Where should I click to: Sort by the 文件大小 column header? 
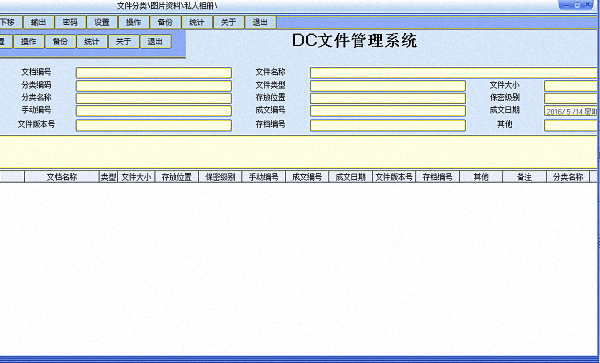click(x=136, y=177)
